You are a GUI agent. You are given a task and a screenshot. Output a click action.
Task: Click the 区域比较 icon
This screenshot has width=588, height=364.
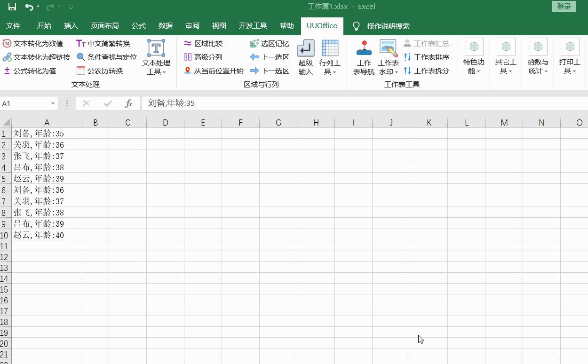click(188, 43)
